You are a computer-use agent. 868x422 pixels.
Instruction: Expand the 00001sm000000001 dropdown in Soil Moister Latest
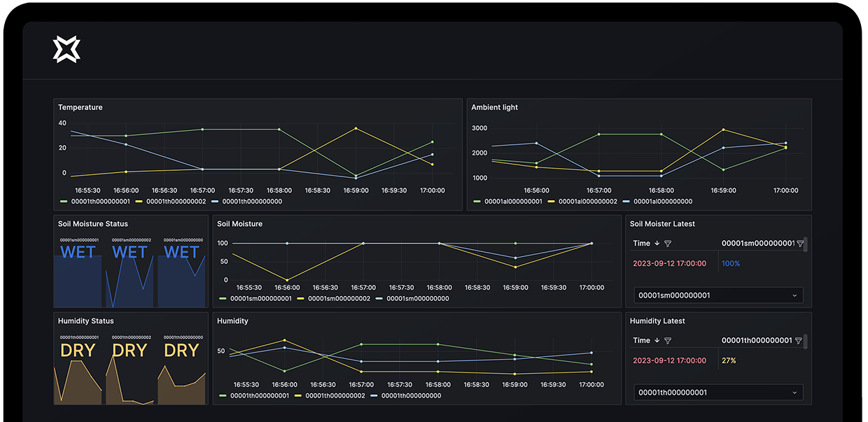pos(717,295)
